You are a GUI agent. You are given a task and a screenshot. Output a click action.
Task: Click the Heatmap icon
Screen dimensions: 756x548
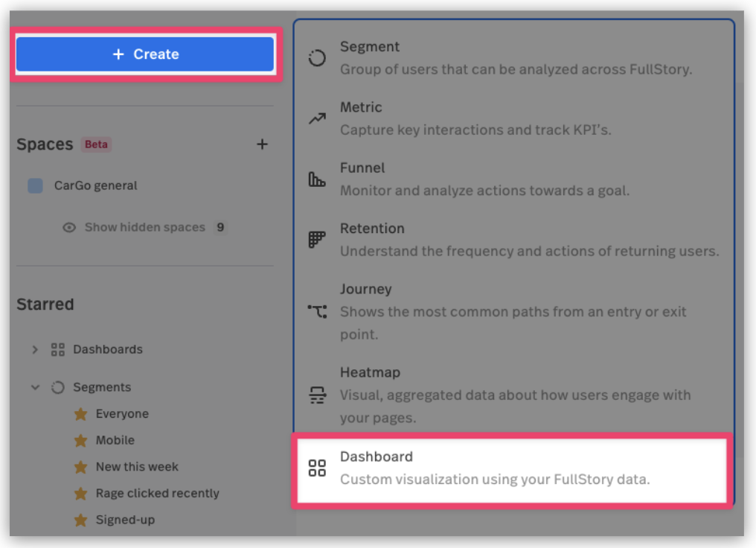pyautogui.click(x=317, y=395)
